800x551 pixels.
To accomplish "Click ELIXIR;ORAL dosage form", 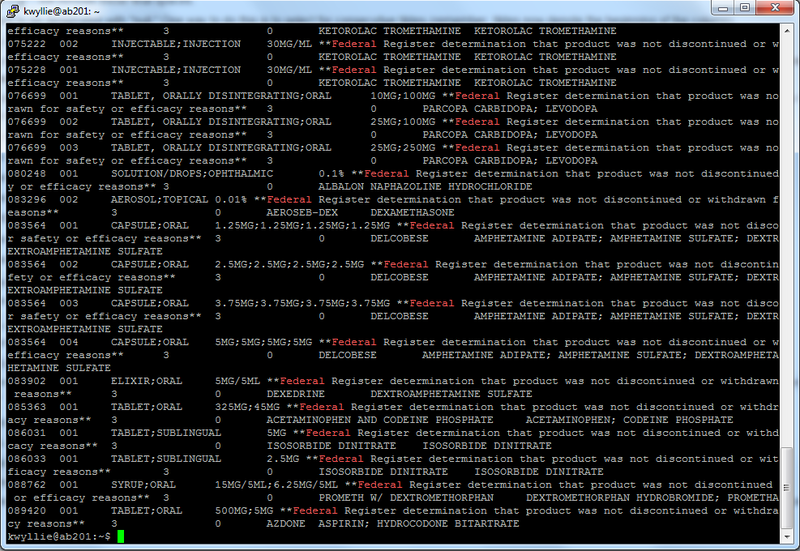I will click(x=146, y=381).
